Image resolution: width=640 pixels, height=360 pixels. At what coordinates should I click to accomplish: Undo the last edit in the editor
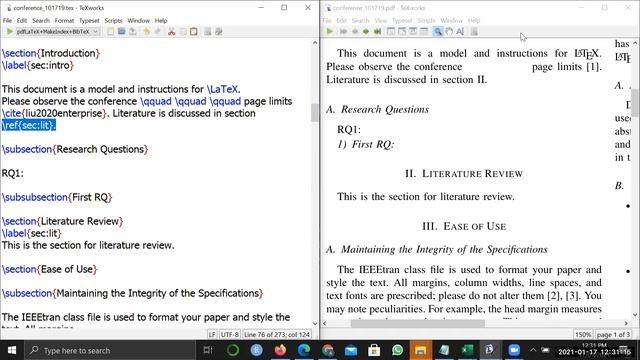tap(146, 31)
